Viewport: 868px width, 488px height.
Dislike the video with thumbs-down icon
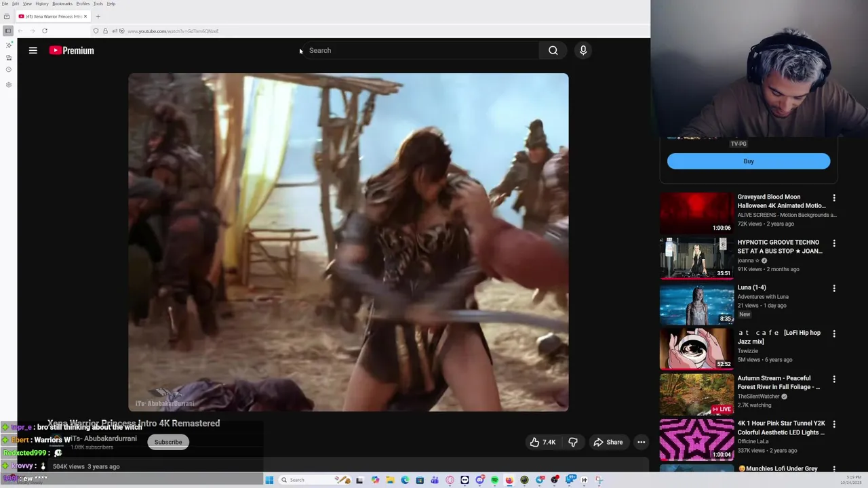tap(573, 442)
